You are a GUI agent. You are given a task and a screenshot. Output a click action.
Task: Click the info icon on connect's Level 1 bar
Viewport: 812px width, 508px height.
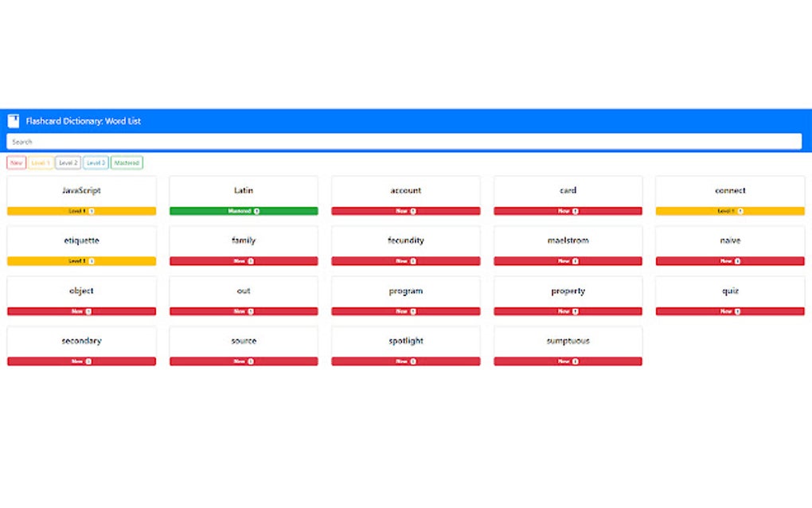[x=740, y=211]
